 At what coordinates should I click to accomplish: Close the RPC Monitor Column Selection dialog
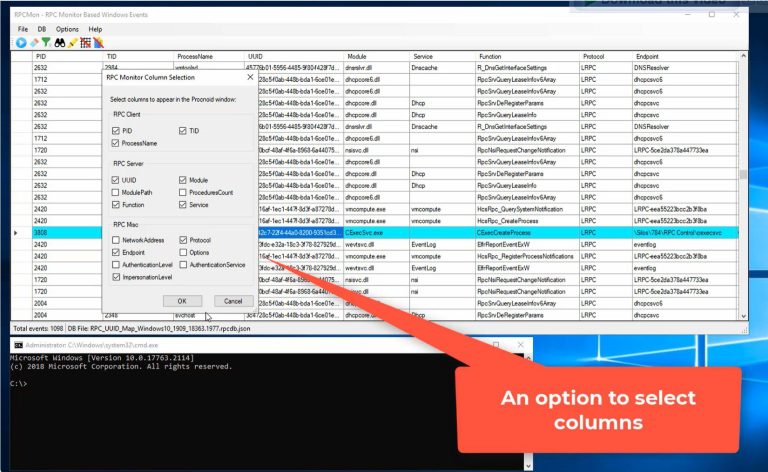pyautogui.click(x=250, y=77)
